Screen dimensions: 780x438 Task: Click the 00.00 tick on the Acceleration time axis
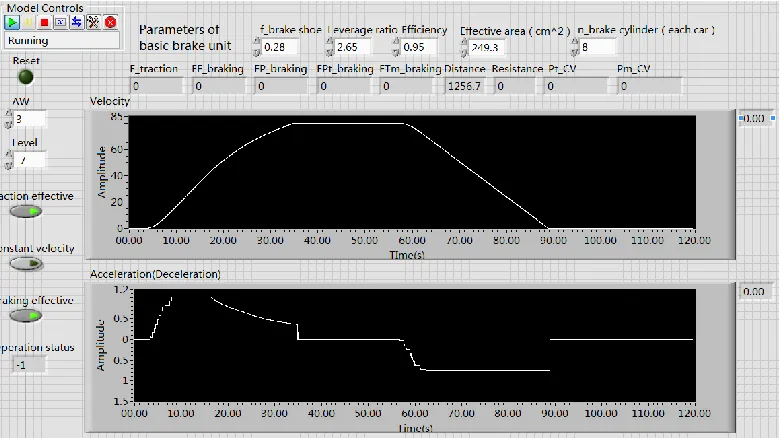[x=134, y=413]
